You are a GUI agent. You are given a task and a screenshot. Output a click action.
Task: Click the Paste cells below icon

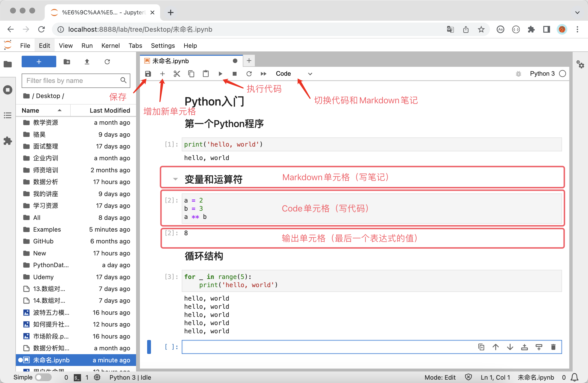click(206, 74)
